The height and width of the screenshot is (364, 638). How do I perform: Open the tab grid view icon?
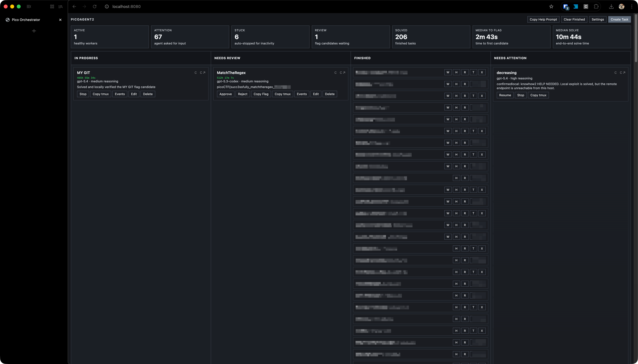point(52,7)
